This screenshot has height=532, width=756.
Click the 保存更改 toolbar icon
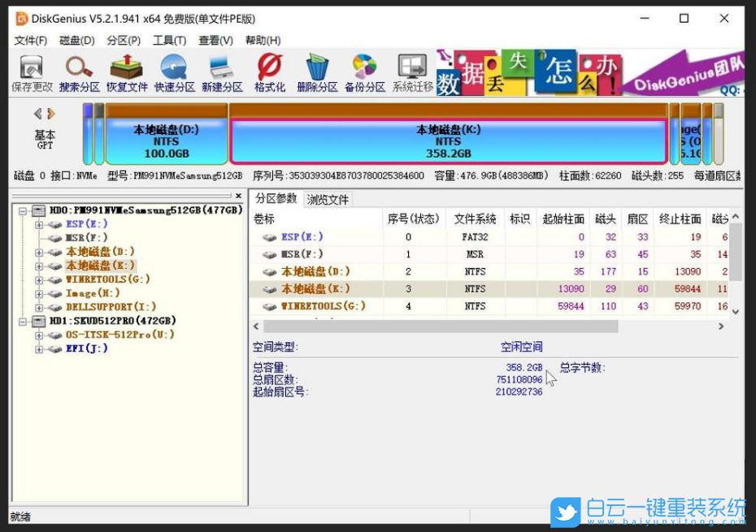tap(30, 71)
